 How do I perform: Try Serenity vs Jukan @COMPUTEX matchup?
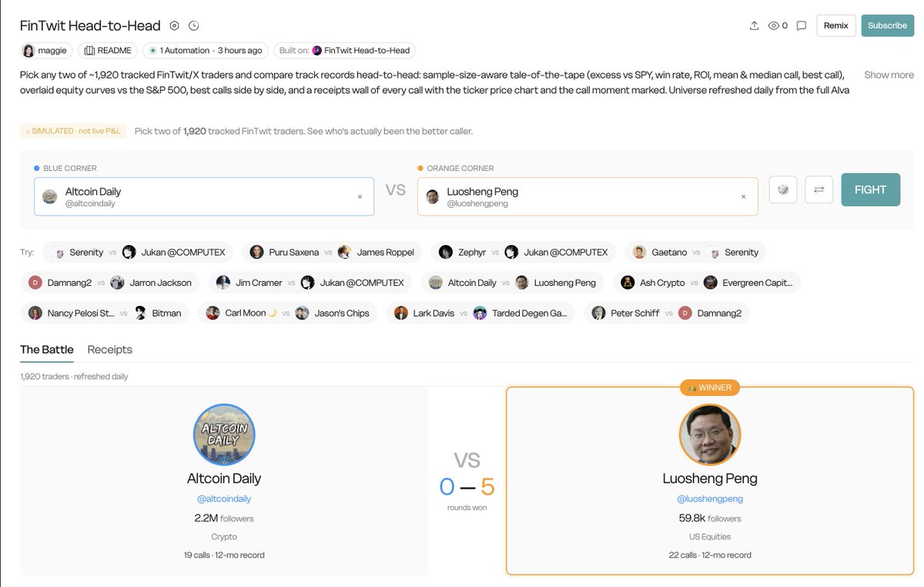coord(137,252)
